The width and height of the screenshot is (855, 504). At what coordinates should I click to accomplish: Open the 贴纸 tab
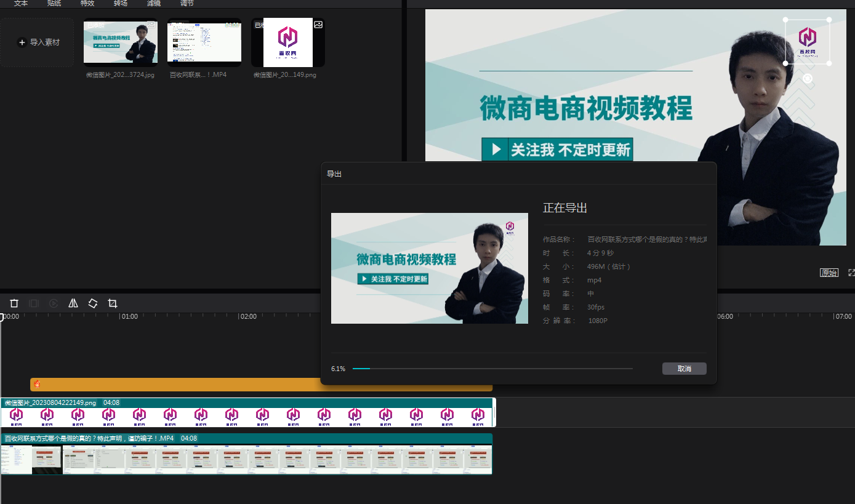[54, 3]
